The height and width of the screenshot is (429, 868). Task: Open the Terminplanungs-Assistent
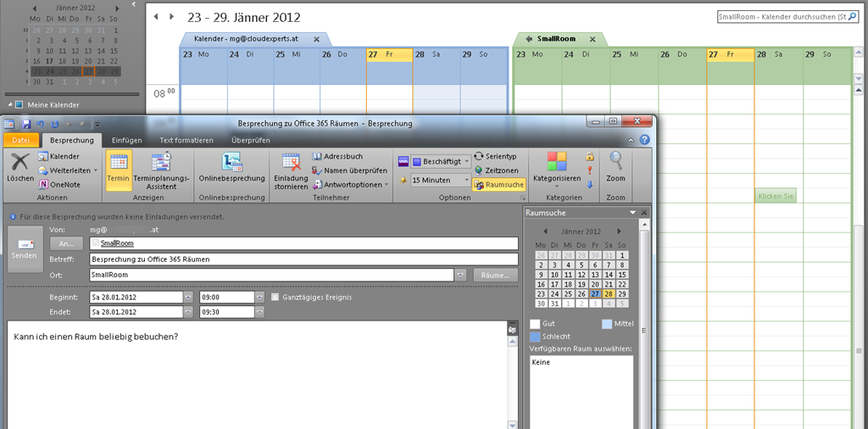[x=162, y=170]
